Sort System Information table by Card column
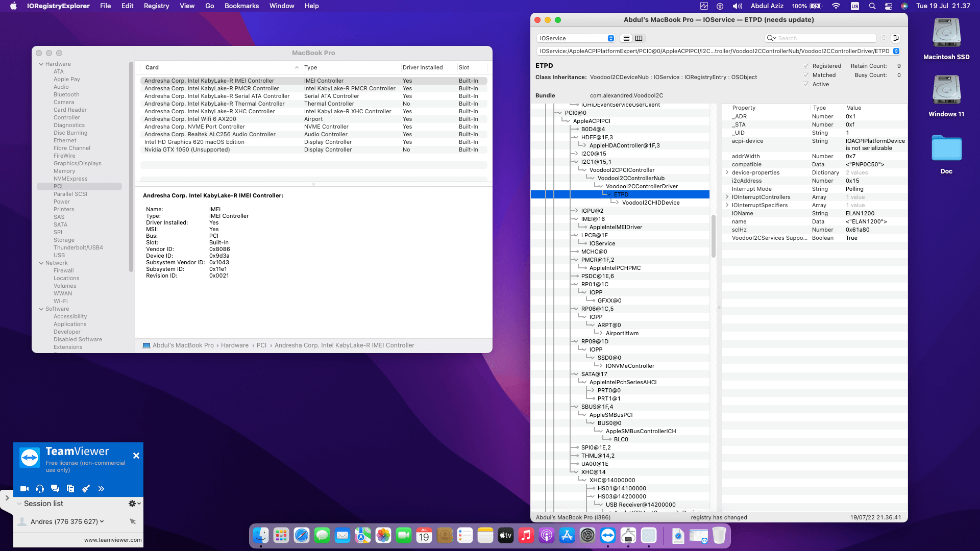Image resolution: width=980 pixels, height=551 pixels. [220, 67]
